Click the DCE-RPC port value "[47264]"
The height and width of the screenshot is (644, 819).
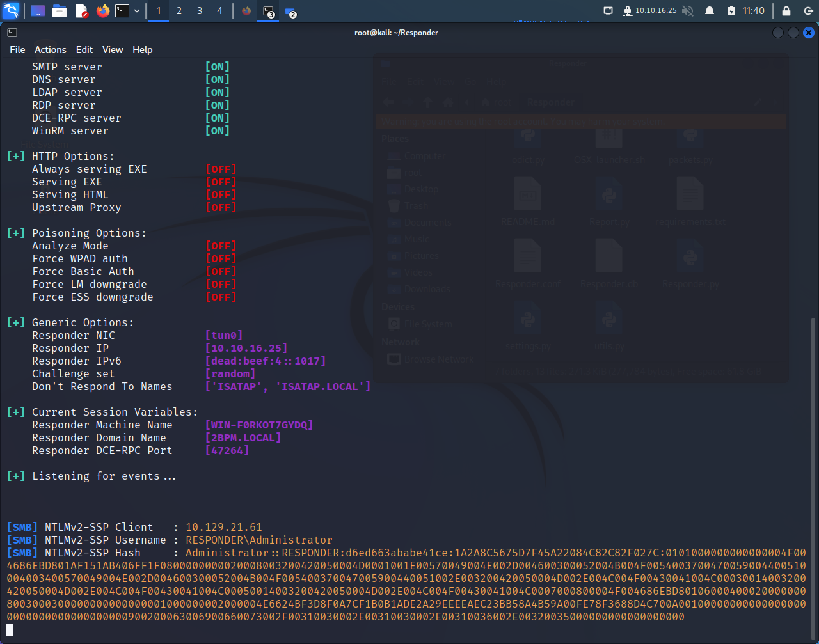tap(227, 451)
